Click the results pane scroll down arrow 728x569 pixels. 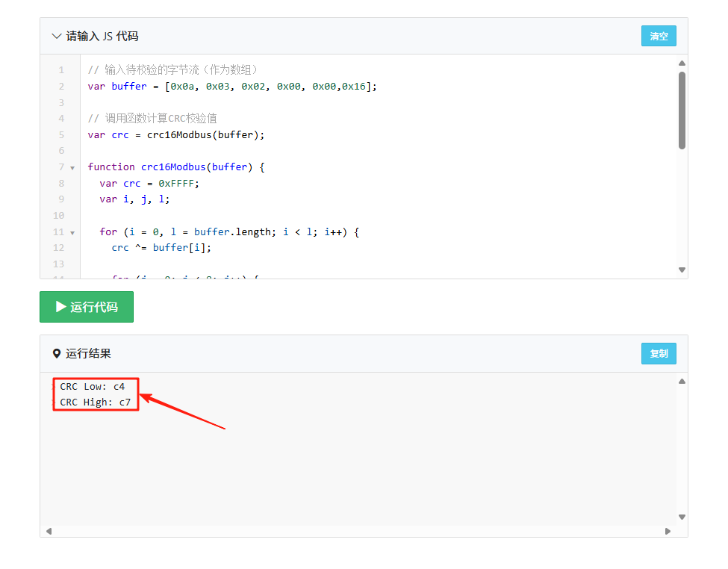pos(682,517)
